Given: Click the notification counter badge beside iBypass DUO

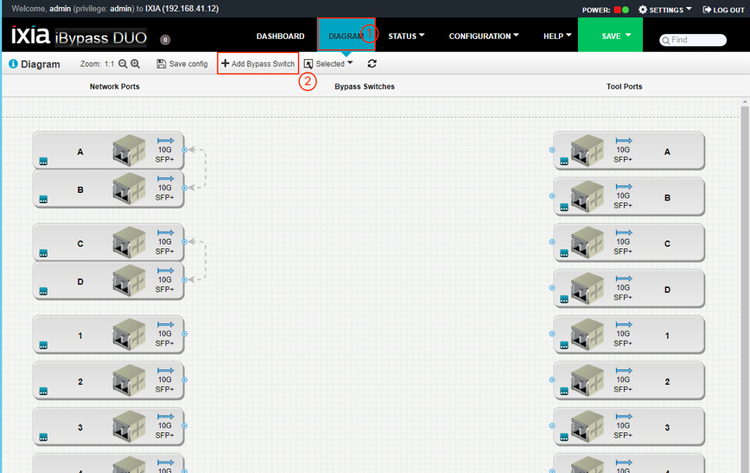Looking at the screenshot, I should (x=165, y=40).
